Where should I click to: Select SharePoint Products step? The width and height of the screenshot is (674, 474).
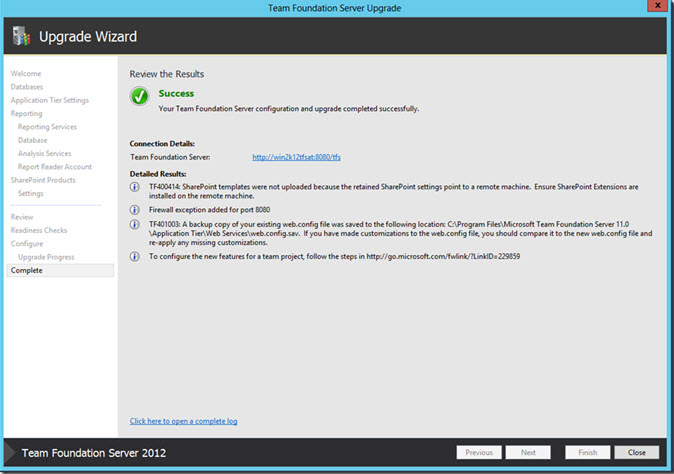coord(43,180)
